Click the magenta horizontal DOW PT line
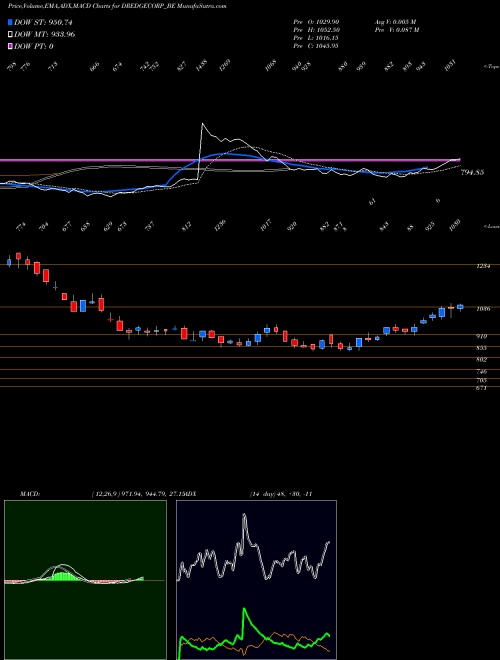This screenshot has width=500, height=660. point(229,160)
